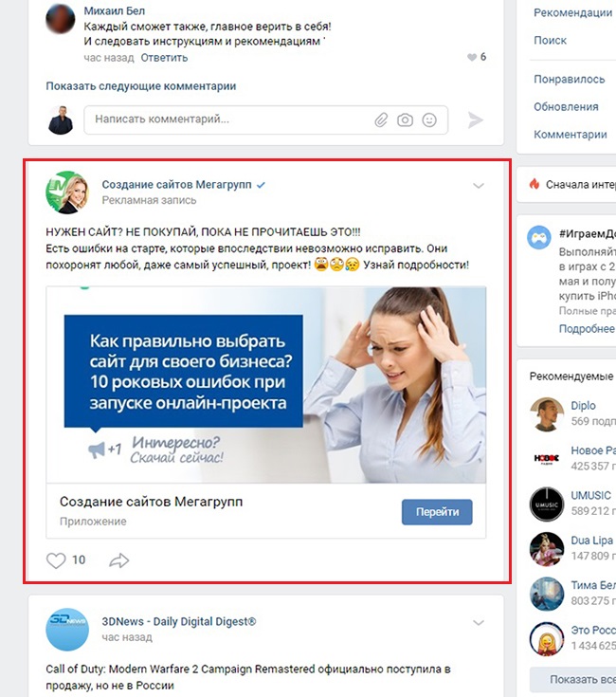
Task: Open the 3DNews group avatar
Action: click(x=67, y=630)
